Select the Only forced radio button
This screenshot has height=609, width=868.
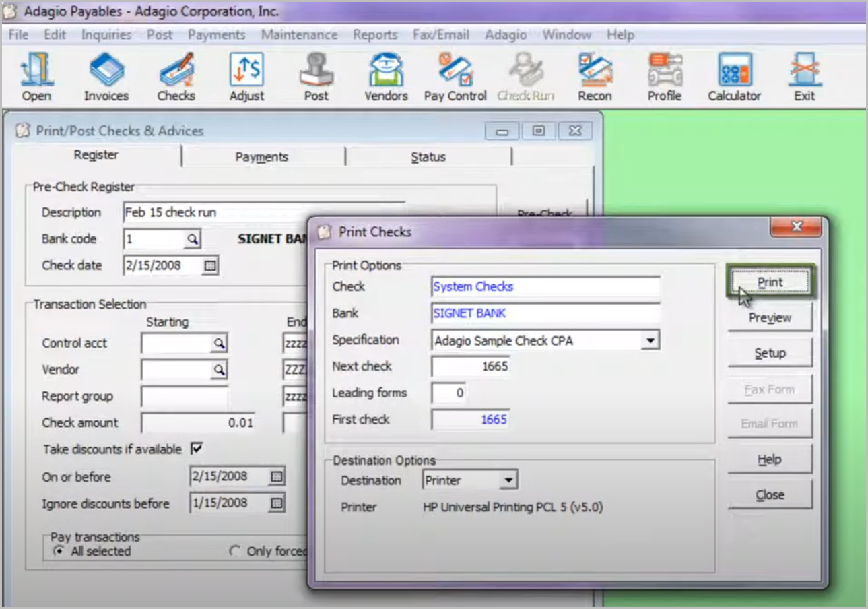pos(235,551)
